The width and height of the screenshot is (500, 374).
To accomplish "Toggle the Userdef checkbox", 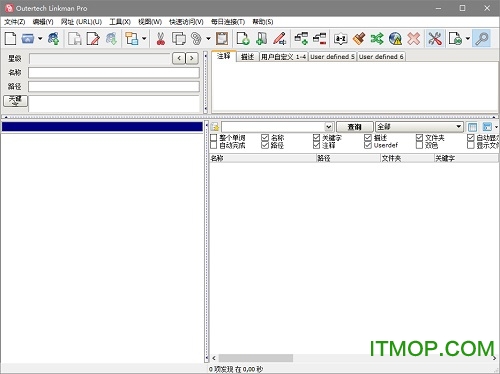I will [368, 145].
